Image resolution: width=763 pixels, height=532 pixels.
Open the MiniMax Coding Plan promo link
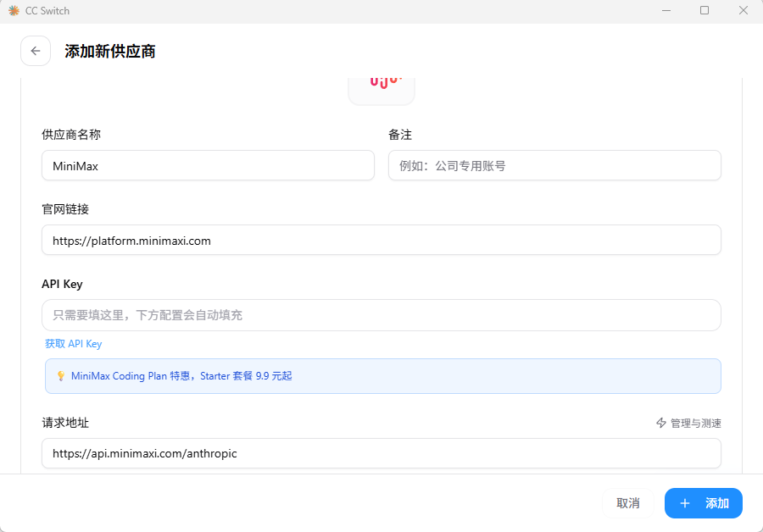(x=181, y=376)
